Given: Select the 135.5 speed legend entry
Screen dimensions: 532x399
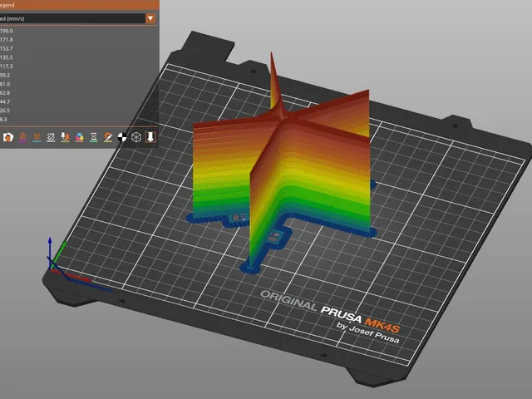Looking at the screenshot, I should [7, 57].
